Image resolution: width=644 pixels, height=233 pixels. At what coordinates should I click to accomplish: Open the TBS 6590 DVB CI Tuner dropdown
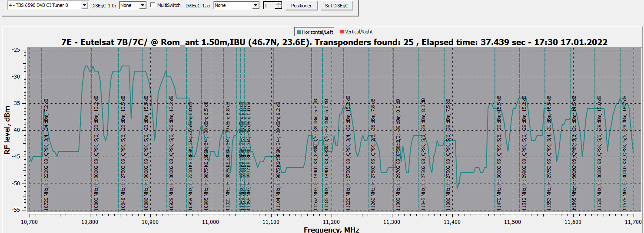48,5
